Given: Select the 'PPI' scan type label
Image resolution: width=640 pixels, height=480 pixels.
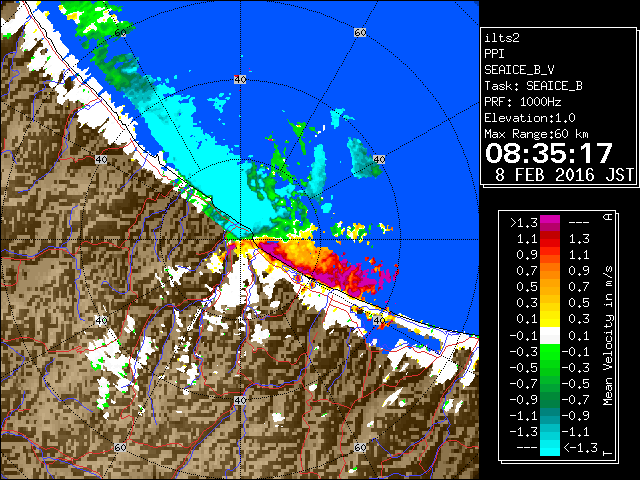Looking at the screenshot, I should pyautogui.click(x=494, y=54).
